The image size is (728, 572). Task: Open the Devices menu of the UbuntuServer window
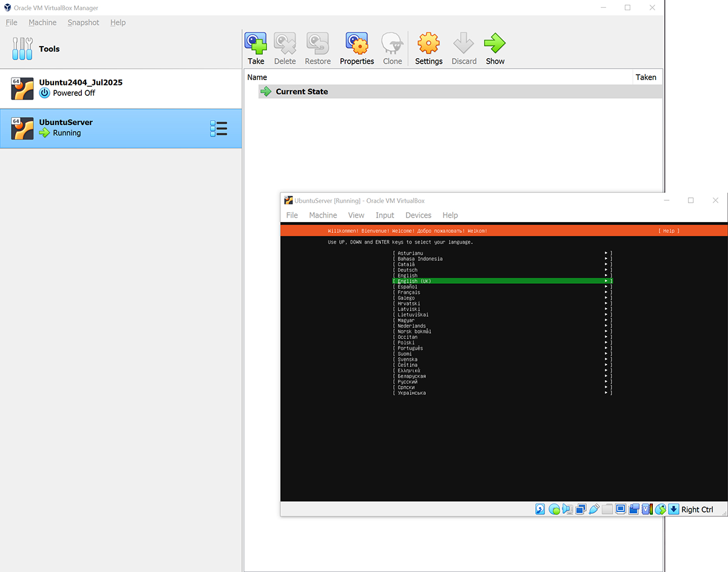[x=418, y=215]
